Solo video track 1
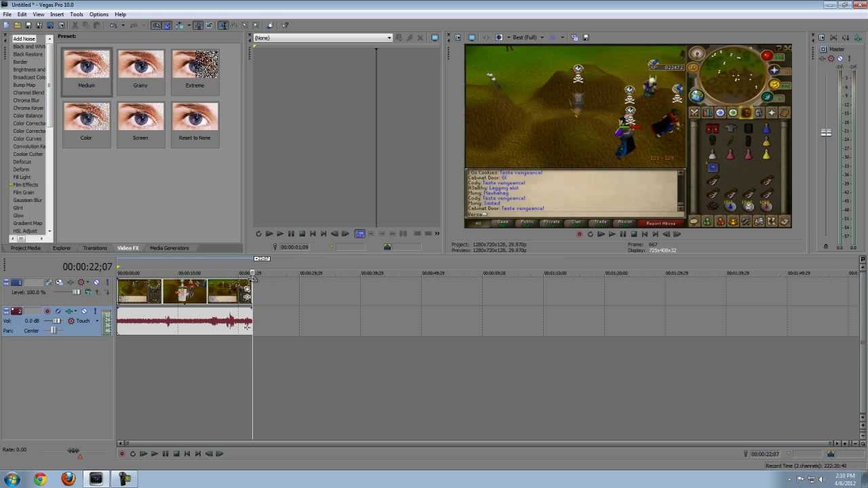868x488 pixels. tap(106, 282)
